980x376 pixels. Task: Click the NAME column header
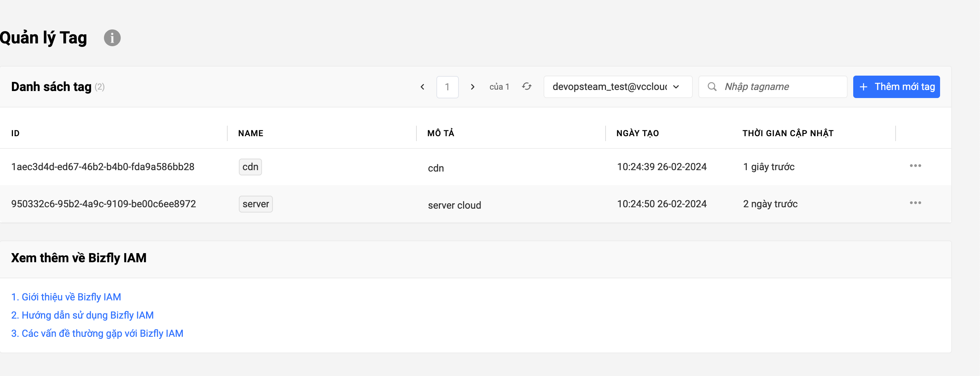point(251,133)
